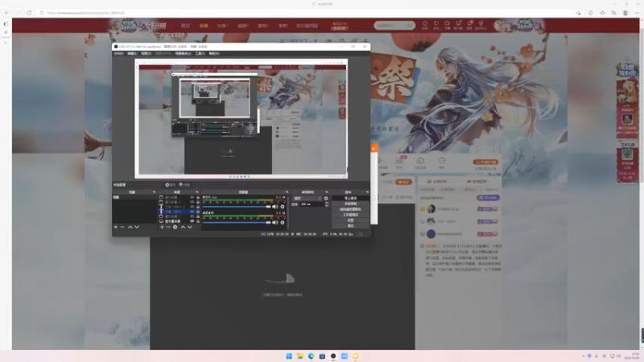Open Microsoft Edge from taskbar
This screenshot has height=362, width=644.
(311, 356)
